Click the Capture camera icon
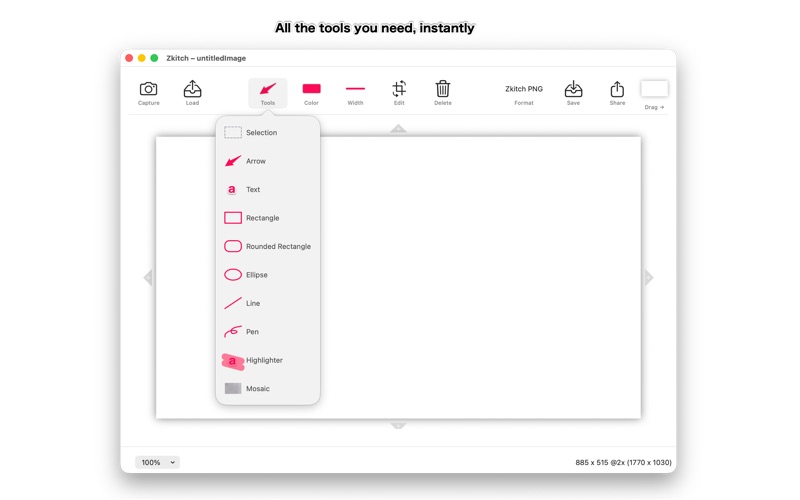The height and width of the screenshot is (500, 800). coord(148,89)
